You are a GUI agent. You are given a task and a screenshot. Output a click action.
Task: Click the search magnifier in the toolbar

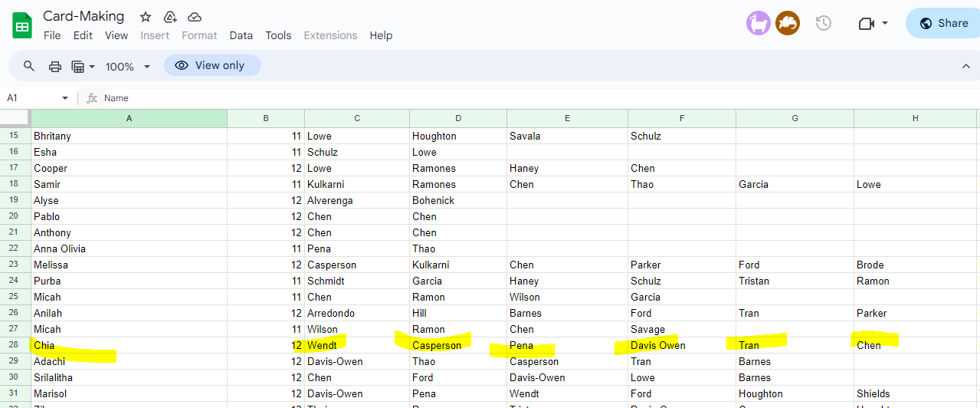click(x=29, y=66)
